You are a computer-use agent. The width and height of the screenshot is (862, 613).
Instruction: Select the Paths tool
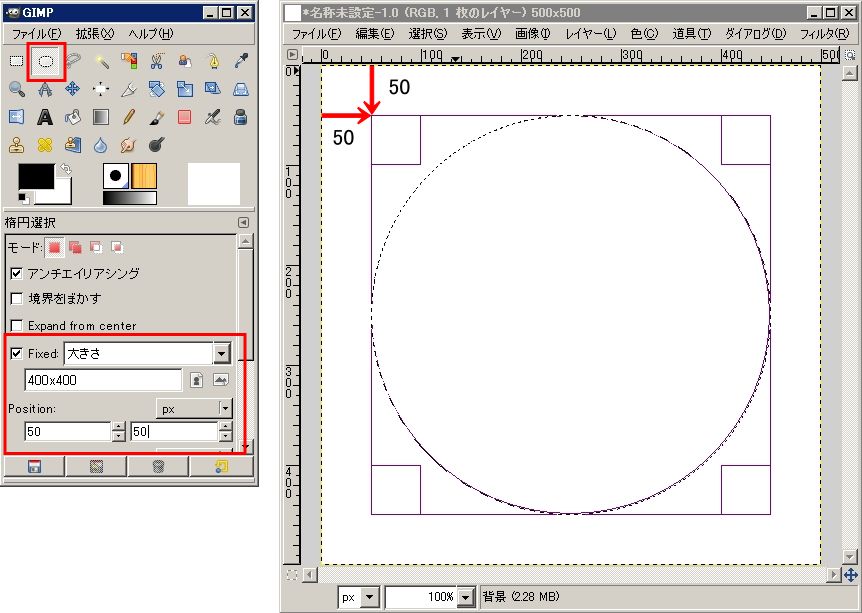[x=213, y=60]
